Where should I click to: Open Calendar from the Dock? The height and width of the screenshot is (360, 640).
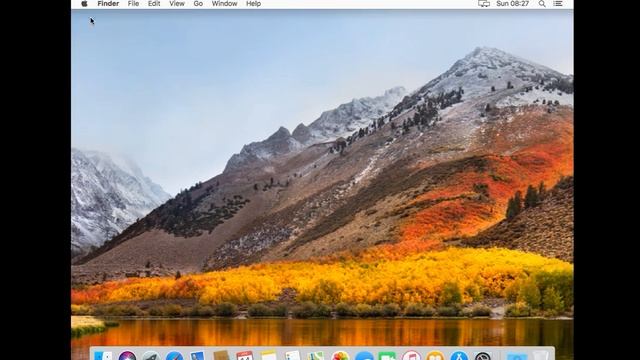[x=244, y=356]
